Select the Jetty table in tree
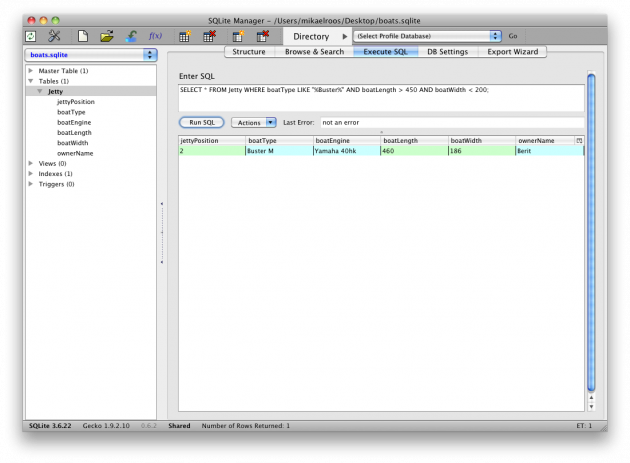This screenshot has height=463, width=630. [55, 92]
